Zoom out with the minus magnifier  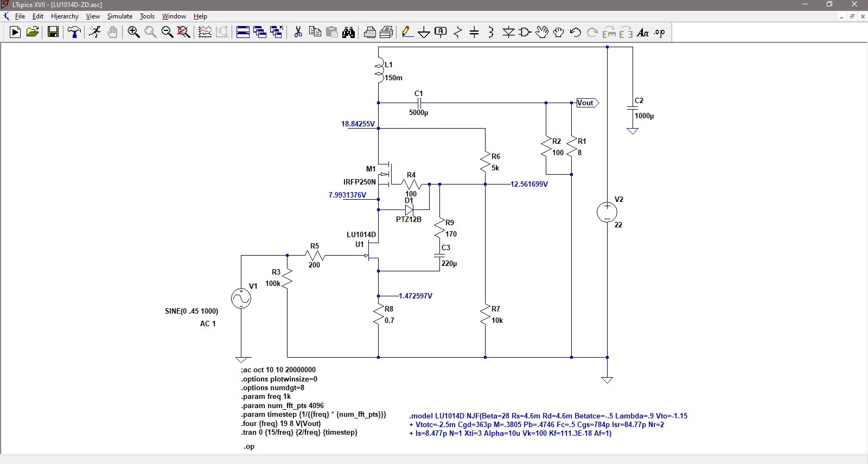pos(167,33)
